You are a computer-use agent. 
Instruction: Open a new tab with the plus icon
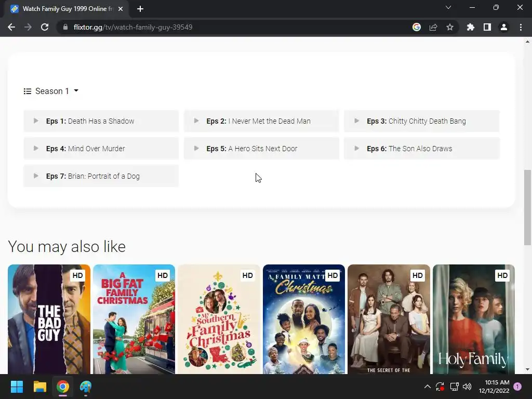(140, 9)
